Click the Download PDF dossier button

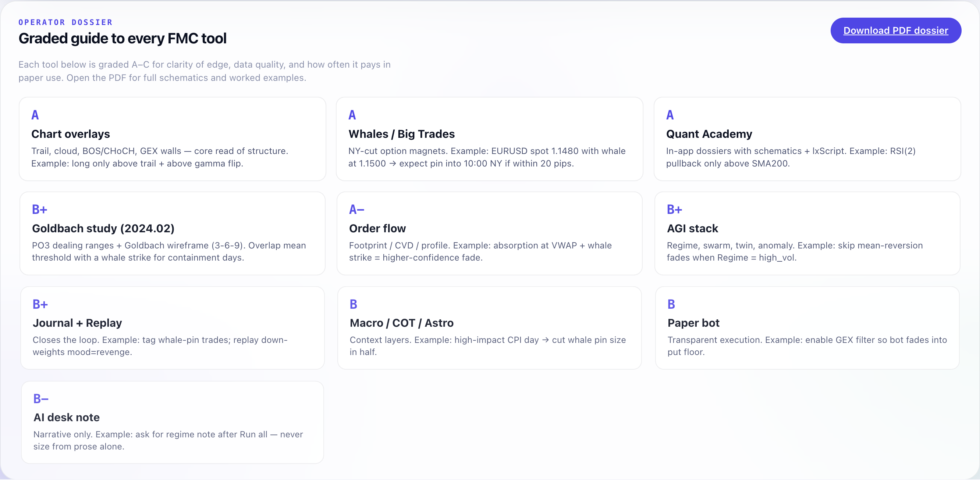pyautogui.click(x=895, y=31)
